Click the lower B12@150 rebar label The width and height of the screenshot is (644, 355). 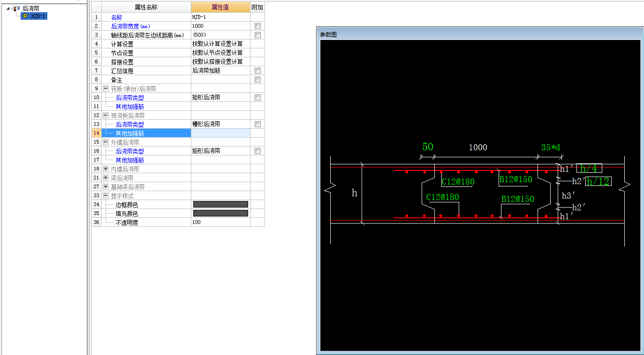click(517, 199)
